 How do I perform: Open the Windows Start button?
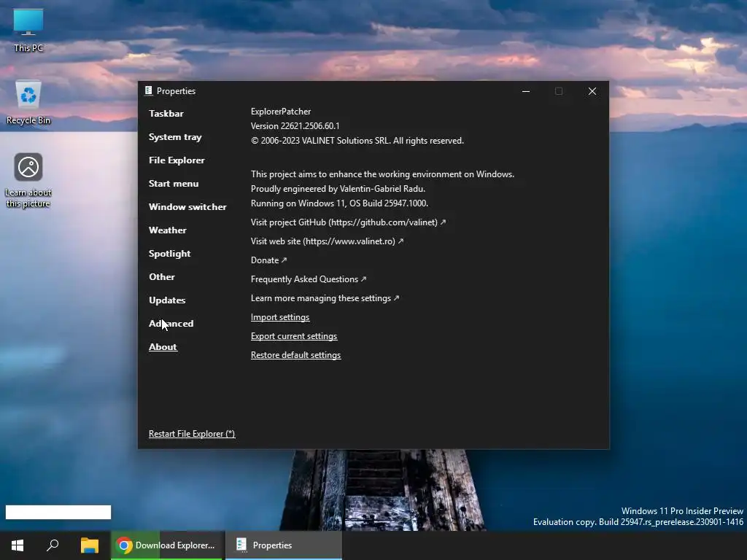[18, 545]
